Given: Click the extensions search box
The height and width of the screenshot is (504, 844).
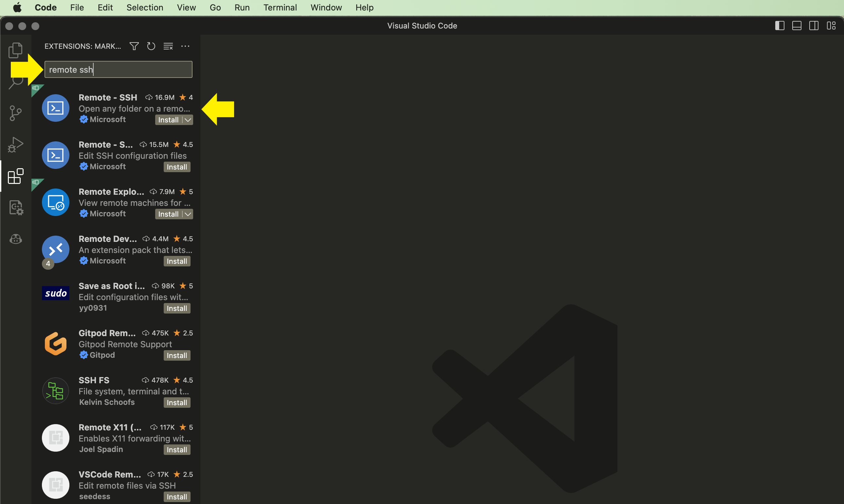Looking at the screenshot, I should 118,70.
